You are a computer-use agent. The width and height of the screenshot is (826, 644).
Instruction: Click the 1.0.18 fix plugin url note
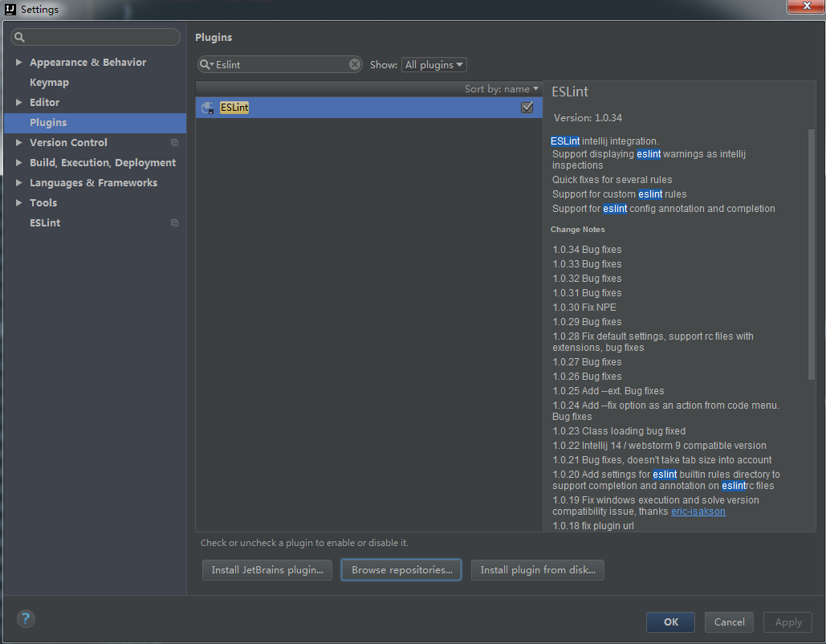click(x=593, y=526)
